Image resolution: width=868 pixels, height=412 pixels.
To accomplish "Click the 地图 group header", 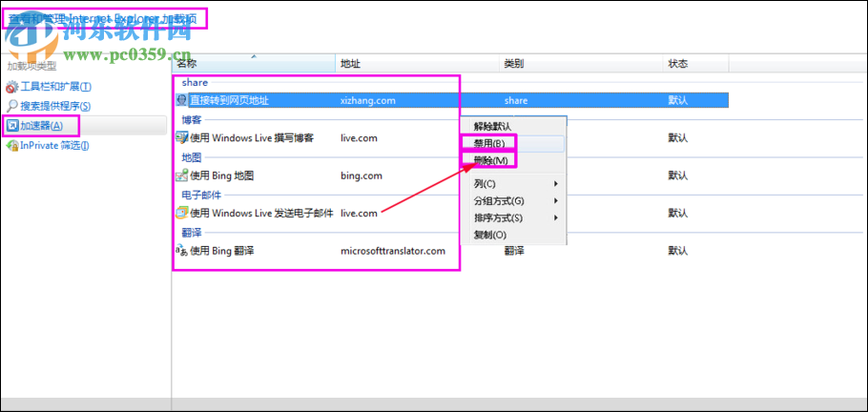I will click(192, 156).
